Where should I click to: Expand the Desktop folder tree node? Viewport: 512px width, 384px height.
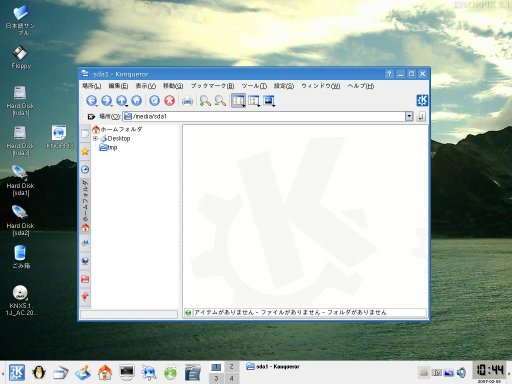pyautogui.click(x=95, y=138)
